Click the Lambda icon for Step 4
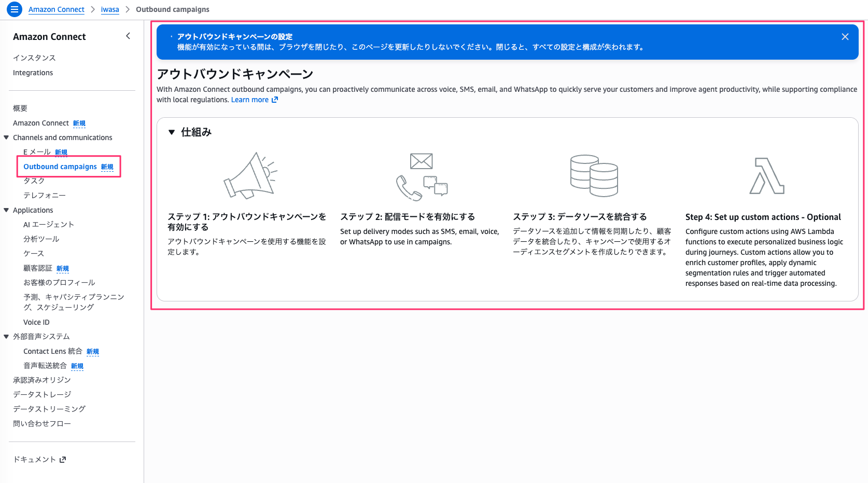868x483 pixels. pyautogui.click(x=767, y=176)
